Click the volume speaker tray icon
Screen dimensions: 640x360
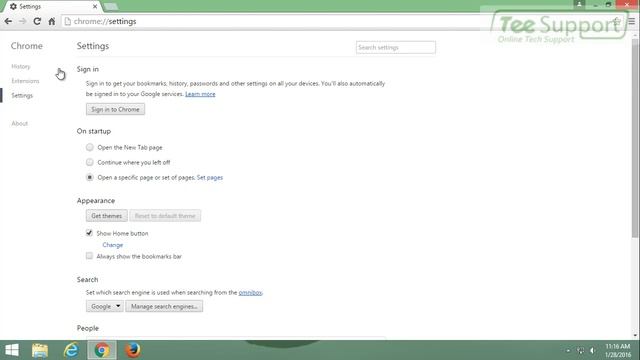click(593, 351)
